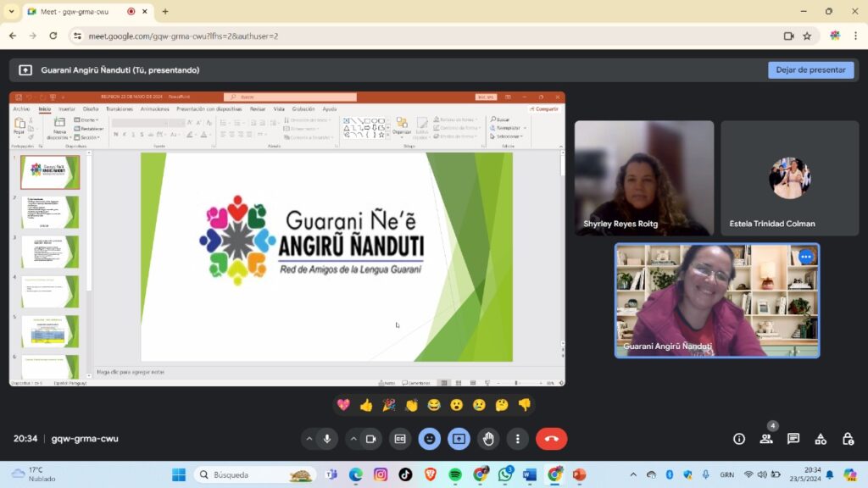This screenshot has height=488, width=868.
Task: Send the thumbs up reaction
Action: click(x=366, y=405)
